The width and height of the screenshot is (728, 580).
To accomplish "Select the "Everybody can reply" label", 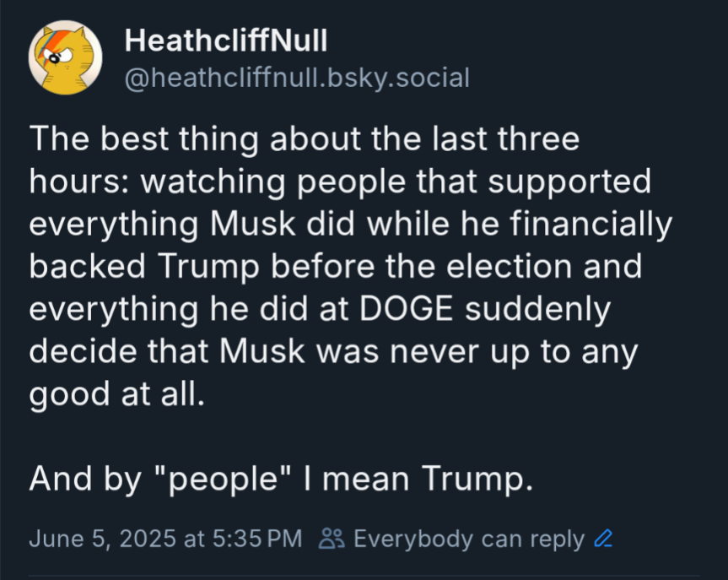I will tap(468, 539).
